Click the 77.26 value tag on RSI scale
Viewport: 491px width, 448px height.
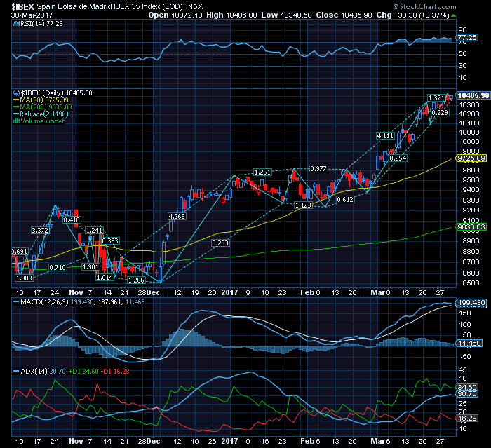467,38
